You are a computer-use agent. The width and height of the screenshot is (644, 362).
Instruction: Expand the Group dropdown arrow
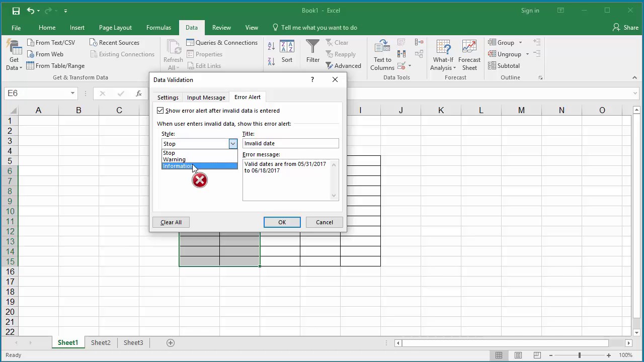520,43
